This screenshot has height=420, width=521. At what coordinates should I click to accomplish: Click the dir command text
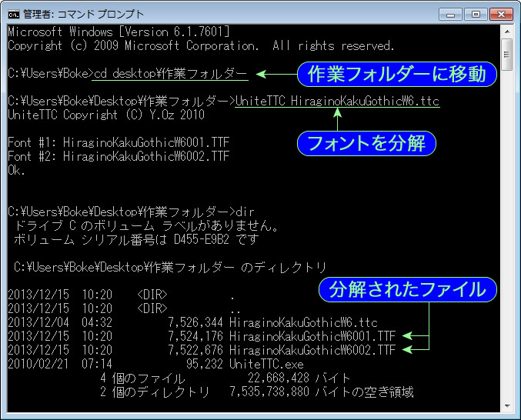245,212
